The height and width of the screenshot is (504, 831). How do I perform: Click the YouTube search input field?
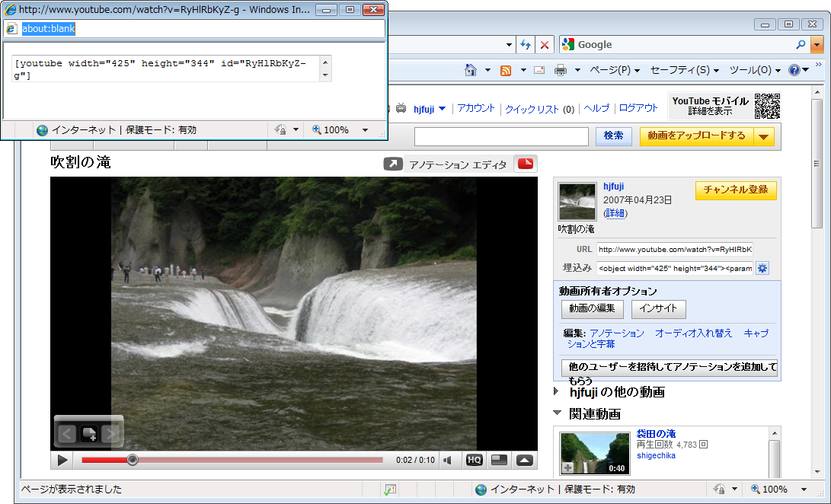point(501,136)
